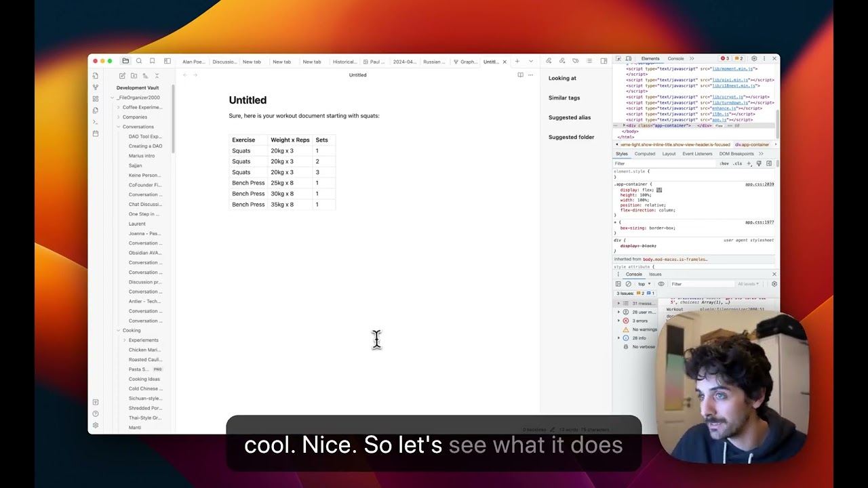This screenshot has width=868, height=488.
Task: Click the new note pencil icon
Action: coord(122,76)
